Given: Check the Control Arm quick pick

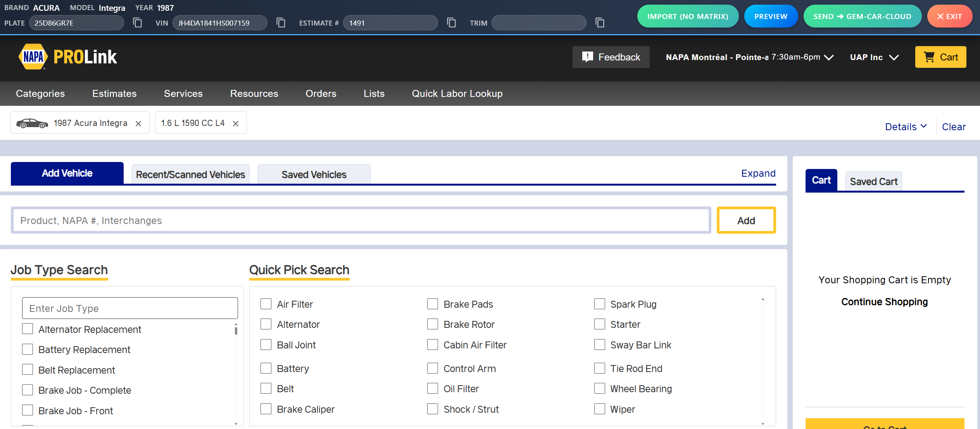Looking at the screenshot, I should pos(433,368).
